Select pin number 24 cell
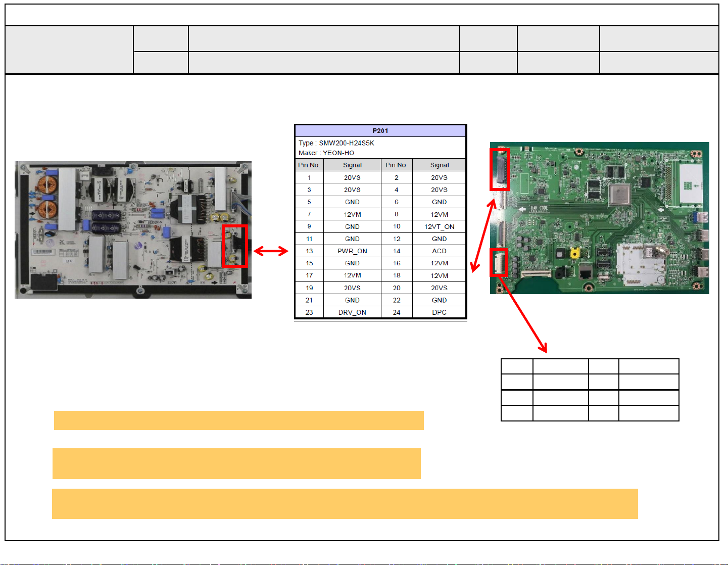728x565 pixels. click(397, 312)
